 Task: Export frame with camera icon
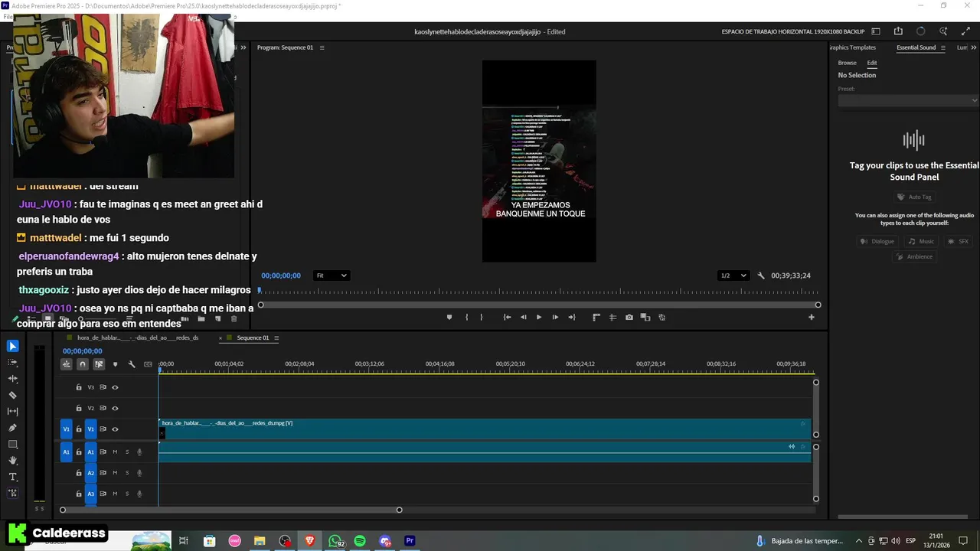(x=629, y=317)
